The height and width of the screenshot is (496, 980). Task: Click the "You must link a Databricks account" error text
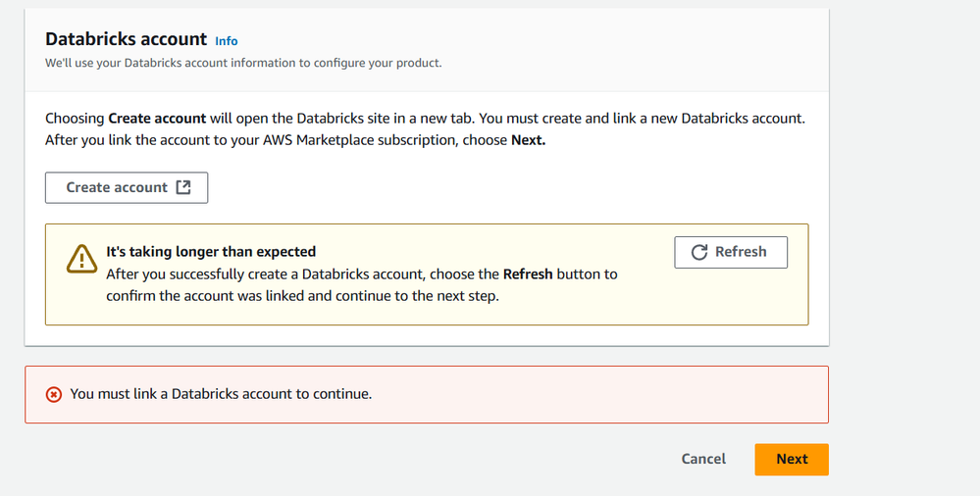(x=221, y=394)
